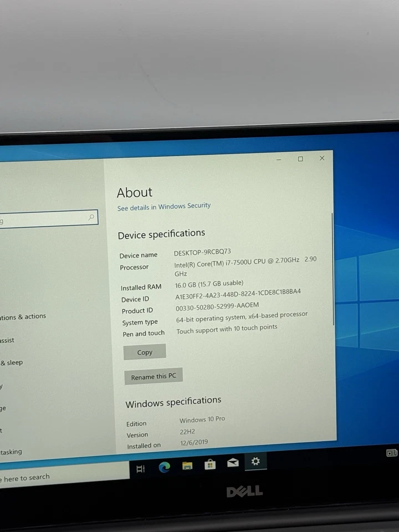Open See details in Windows Security link
This screenshot has height=532, width=399.
tap(164, 207)
